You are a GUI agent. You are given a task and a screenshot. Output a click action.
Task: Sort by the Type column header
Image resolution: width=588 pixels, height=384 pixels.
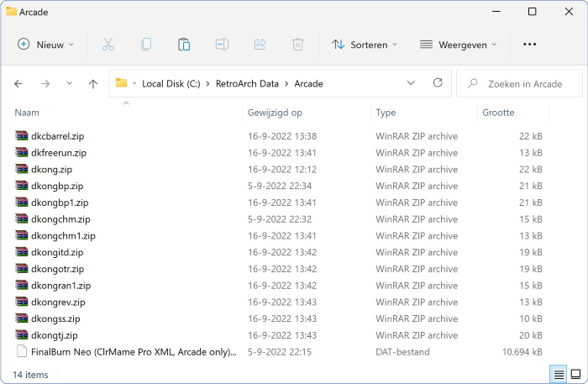click(x=386, y=113)
